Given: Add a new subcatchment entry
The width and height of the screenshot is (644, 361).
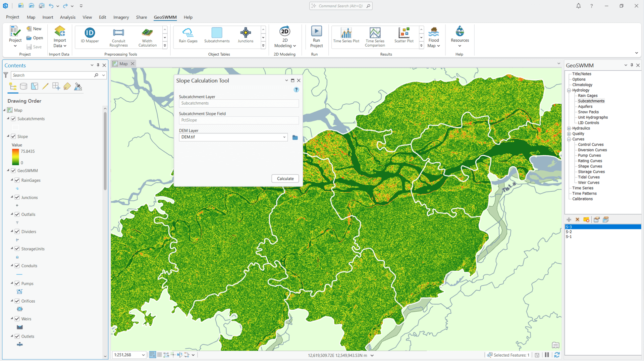Looking at the screenshot, I should click(569, 219).
